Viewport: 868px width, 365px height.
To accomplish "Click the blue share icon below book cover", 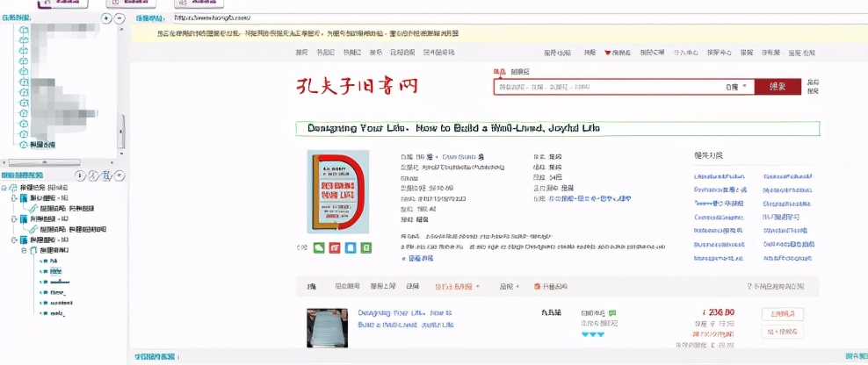I will [x=350, y=247].
